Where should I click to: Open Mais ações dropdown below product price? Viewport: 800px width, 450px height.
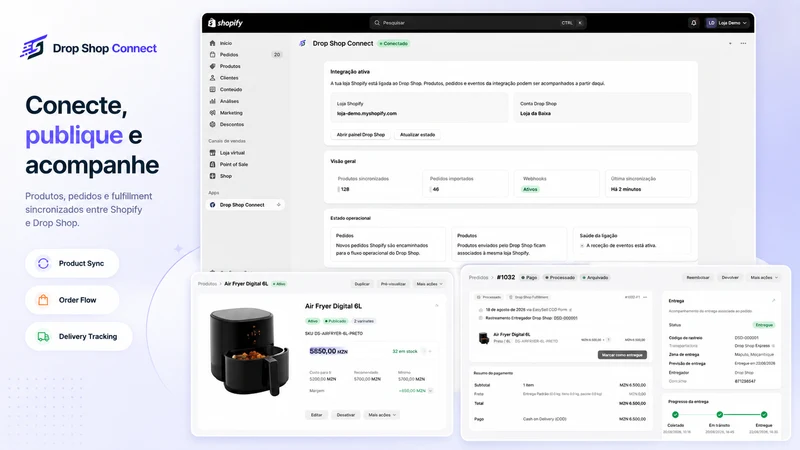382,415
